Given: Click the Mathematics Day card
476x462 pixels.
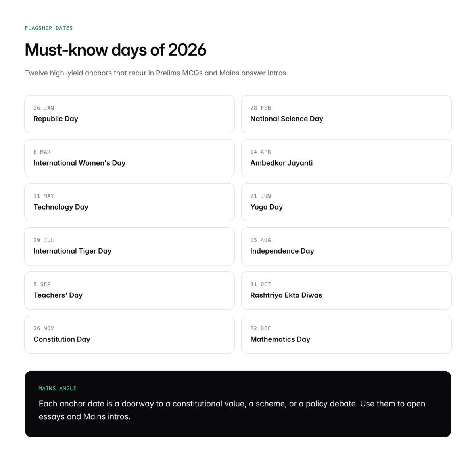Looking at the screenshot, I should coord(346,334).
